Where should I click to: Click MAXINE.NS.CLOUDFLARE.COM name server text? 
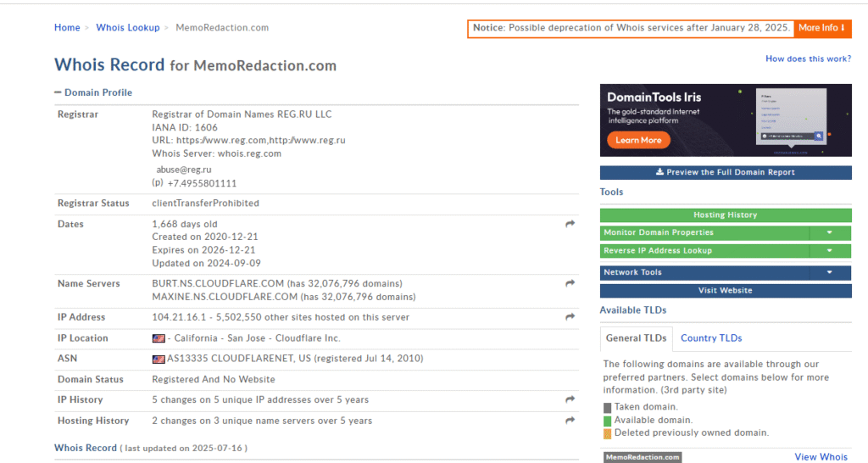coord(225,297)
